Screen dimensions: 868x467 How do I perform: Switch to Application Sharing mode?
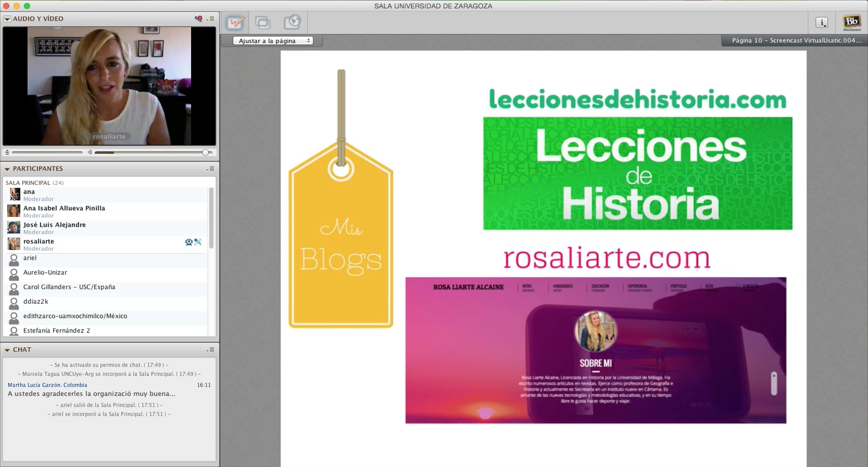(263, 23)
